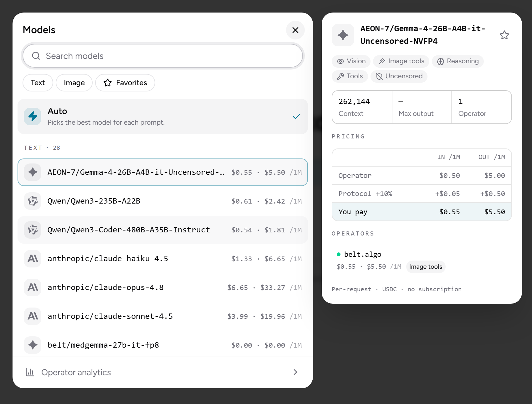Image resolution: width=532 pixels, height=404 pixels.
Task: Choose the Qwen/Qwen3-235B-A22B model
Action: coord(163,201)
